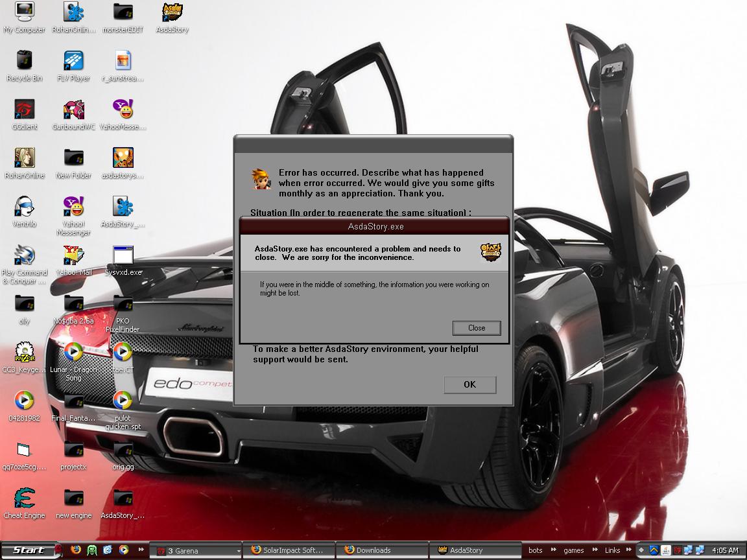Screen dimensions: 747x560
Task: Expand the Links toolbar chevron
Action: tap(629, 550)
